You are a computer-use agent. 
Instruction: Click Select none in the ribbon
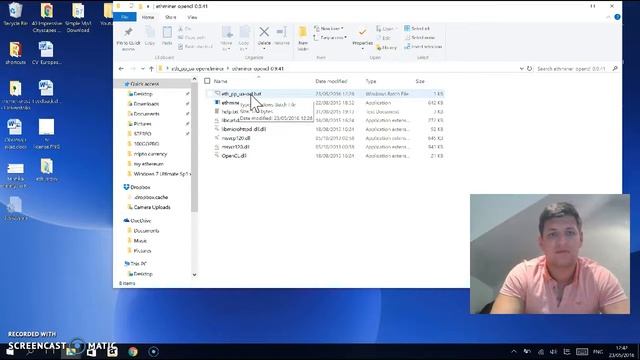point(419,38)
